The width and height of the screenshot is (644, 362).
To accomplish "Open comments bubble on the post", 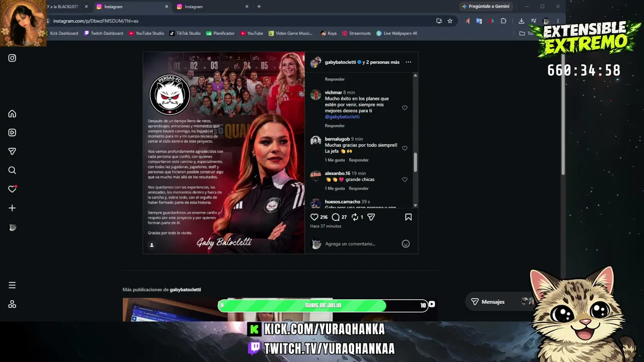I will point(336,217).
